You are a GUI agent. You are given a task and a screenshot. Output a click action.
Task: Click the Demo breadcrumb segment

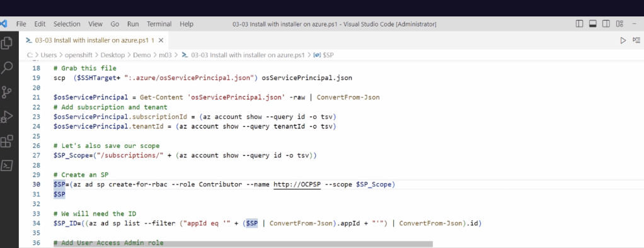(142, 55)
